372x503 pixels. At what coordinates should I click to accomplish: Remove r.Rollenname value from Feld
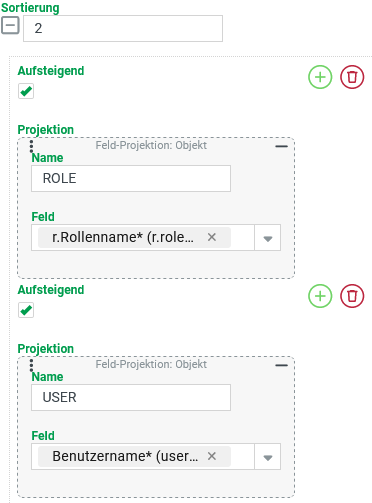coord(212,237)
